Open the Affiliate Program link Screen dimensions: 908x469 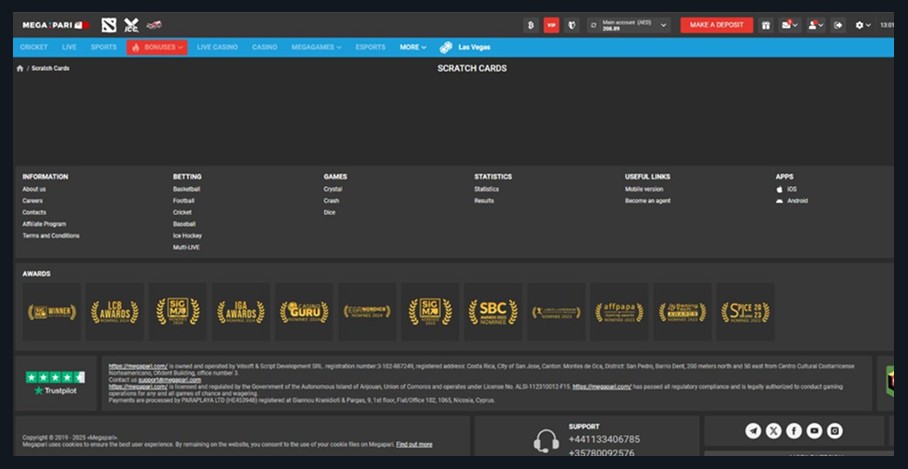[44, 224]
